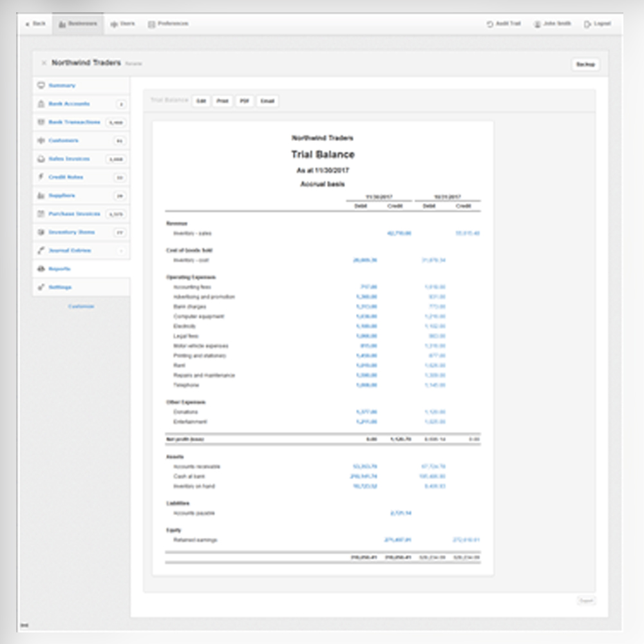Viewport: 644px width, 644px height.
Task: Close Northwind Traders with the X icon
Action: [44, 63]
